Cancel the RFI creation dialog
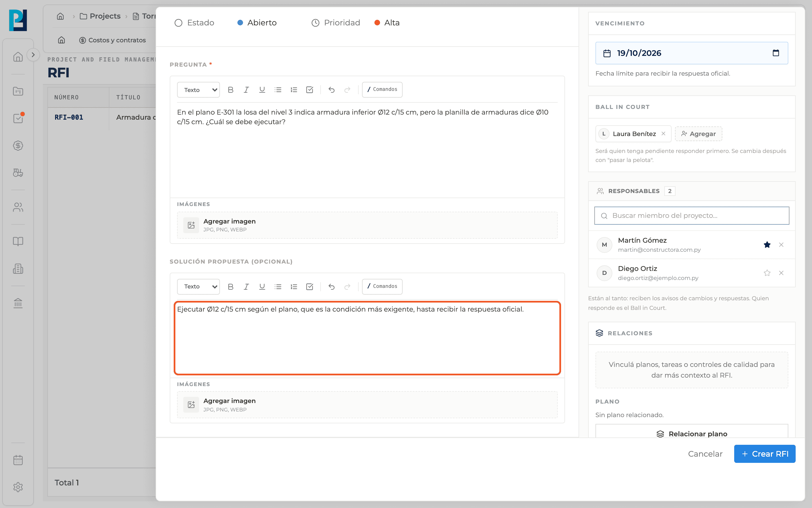 (x=705, y=454)
